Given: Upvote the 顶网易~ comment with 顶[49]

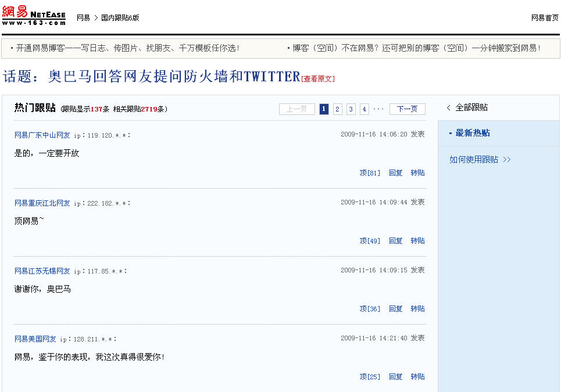Looking at the screenshot, I should click(x=370, y=241).
